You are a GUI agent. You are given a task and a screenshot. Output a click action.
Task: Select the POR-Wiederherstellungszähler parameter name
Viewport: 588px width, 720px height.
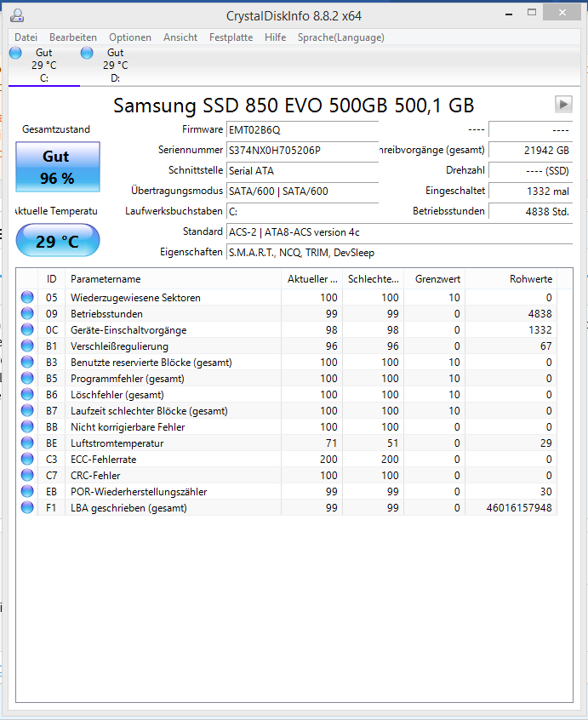139,492
